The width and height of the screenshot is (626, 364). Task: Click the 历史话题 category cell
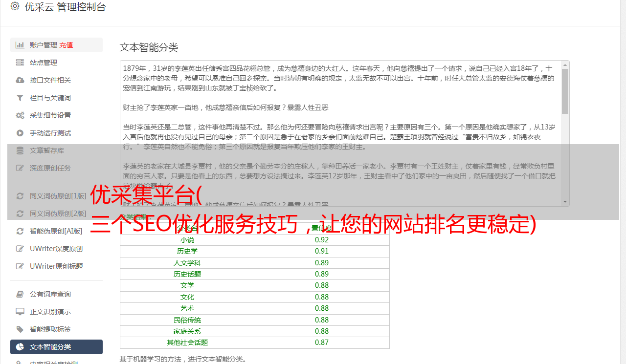(187, 274)
